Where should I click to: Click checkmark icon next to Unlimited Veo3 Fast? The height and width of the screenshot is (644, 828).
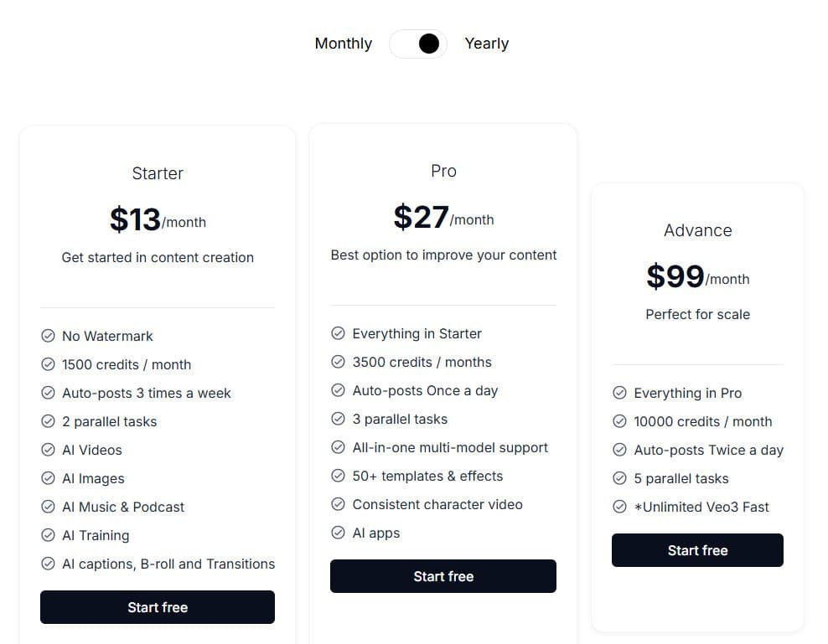620,507
